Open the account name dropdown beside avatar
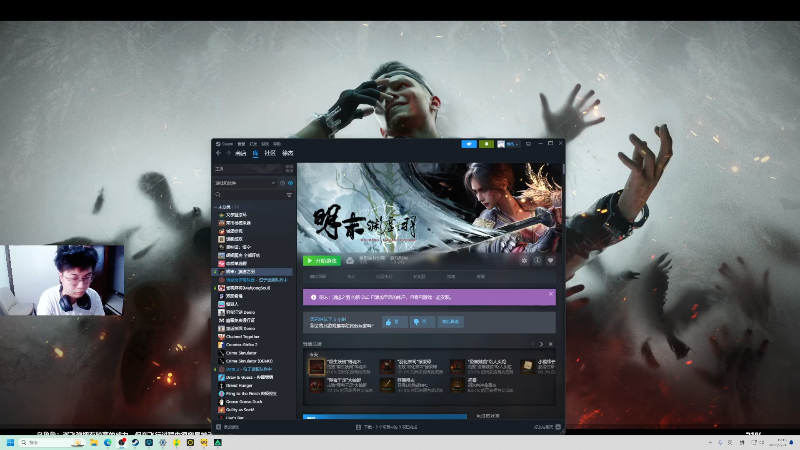The image size is (800, 450). click(512, 144)
